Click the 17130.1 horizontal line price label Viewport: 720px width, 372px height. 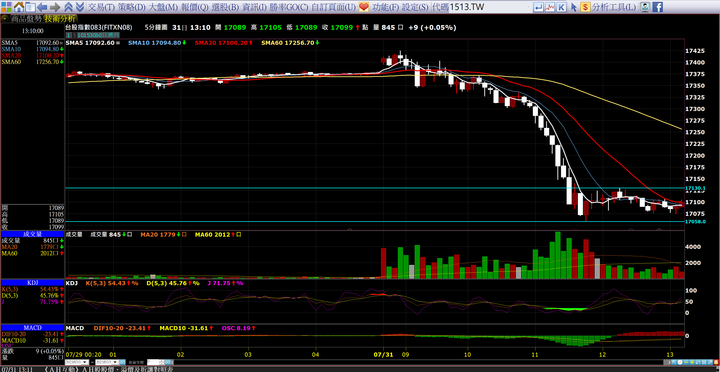695,188
